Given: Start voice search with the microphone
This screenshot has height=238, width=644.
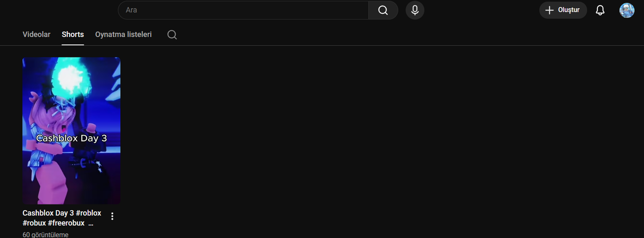Looking at the screenshot, I should [x=415, y=10].
